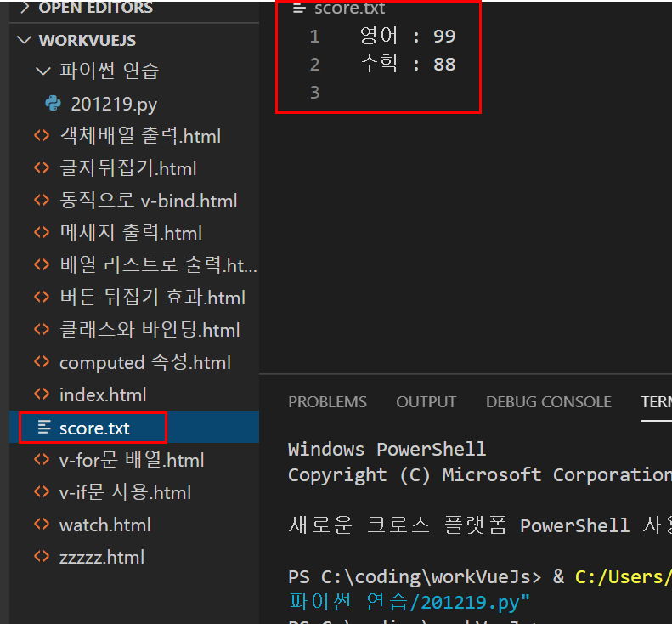Open computed 속성.html file

[145, 362]
